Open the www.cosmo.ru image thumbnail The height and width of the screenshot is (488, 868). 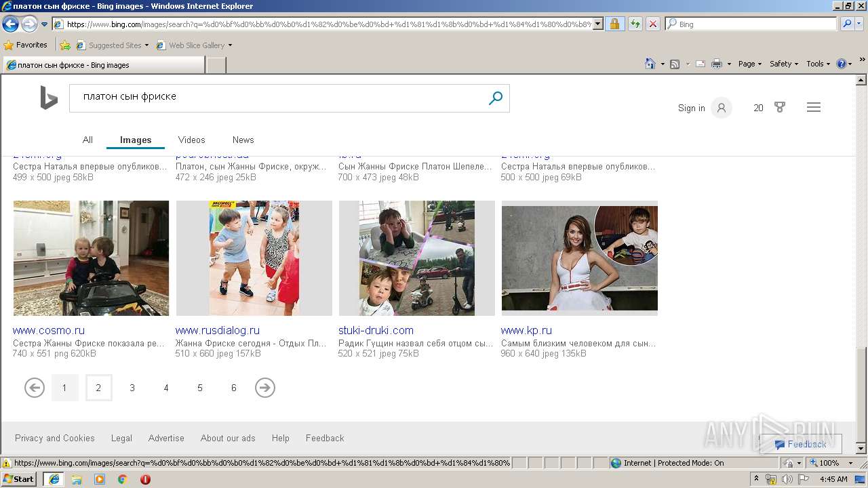[x=91, y=258]
